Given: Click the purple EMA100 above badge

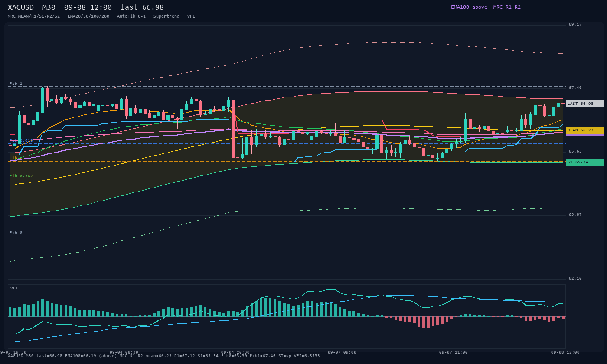Looking at the screenshot, I should pyautogui.click(x=469, y=7).
